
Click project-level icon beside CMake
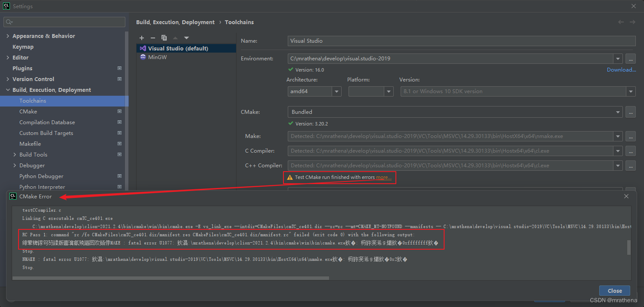point(119,111)
